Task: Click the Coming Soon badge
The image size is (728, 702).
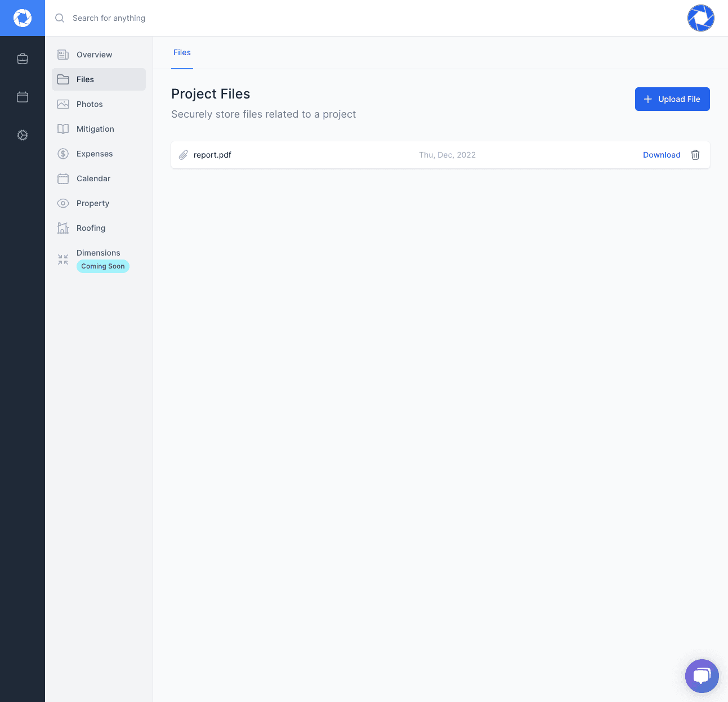Action: 103,266
